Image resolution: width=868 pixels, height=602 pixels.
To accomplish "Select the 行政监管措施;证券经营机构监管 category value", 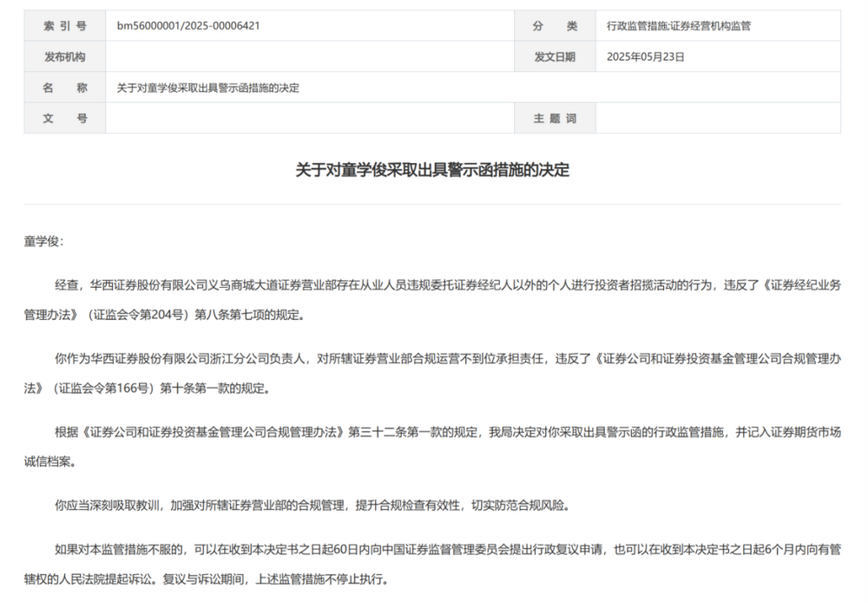I will pos(679,26).
